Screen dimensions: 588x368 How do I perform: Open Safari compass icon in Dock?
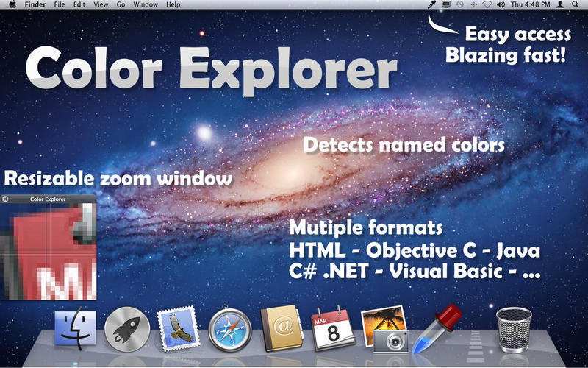pyautogui.click(x=230, y=329)
